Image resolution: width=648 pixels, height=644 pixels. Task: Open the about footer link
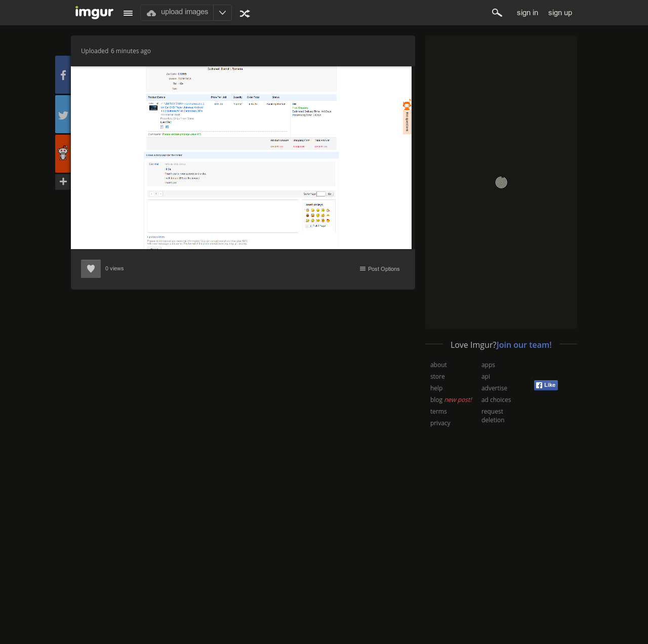(x=438, y=365)
